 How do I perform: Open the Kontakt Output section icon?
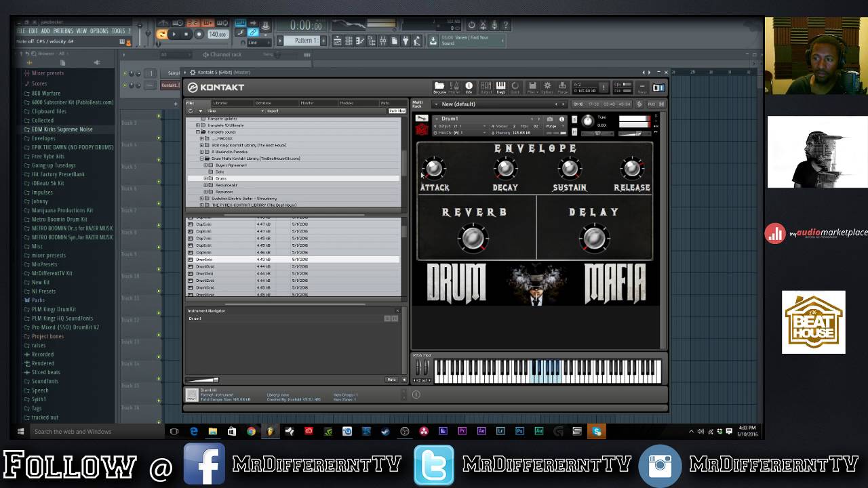(486, 88)
